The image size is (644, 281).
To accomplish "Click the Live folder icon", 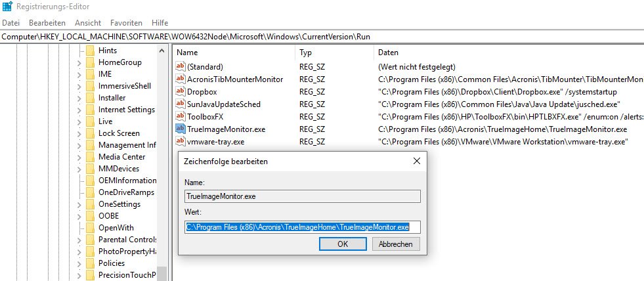I will 91,121.
